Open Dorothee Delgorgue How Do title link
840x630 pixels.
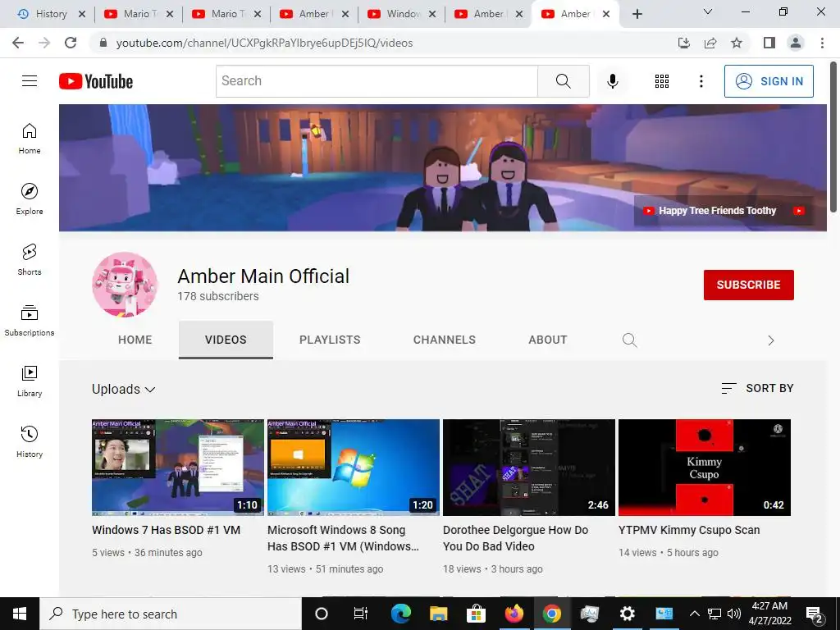tap(515, 538)
